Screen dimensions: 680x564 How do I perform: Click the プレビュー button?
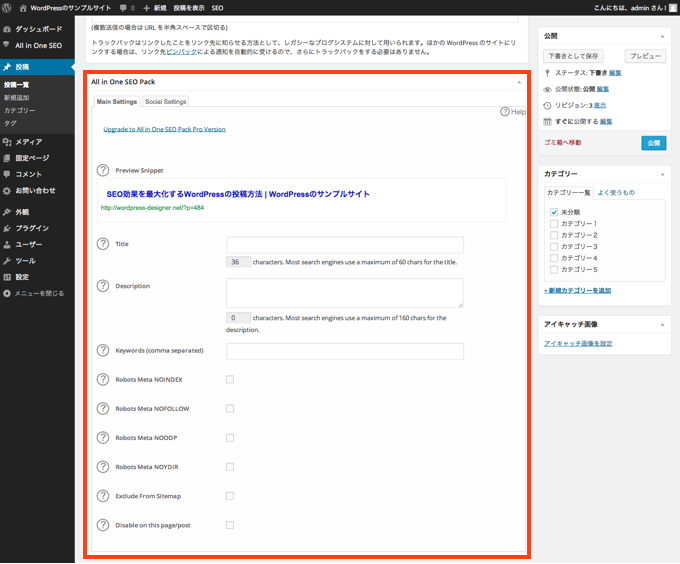pyautogui.click(x=645, y=56)
